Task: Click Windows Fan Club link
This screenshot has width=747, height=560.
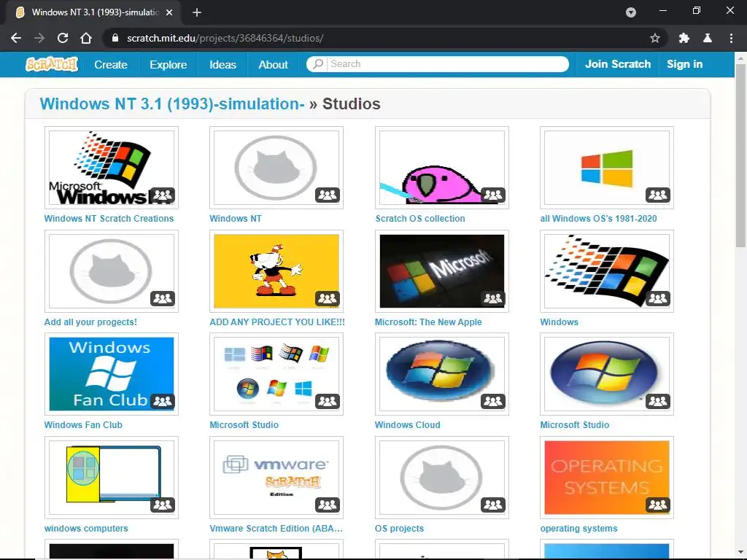Action: (x=83, y=425)
